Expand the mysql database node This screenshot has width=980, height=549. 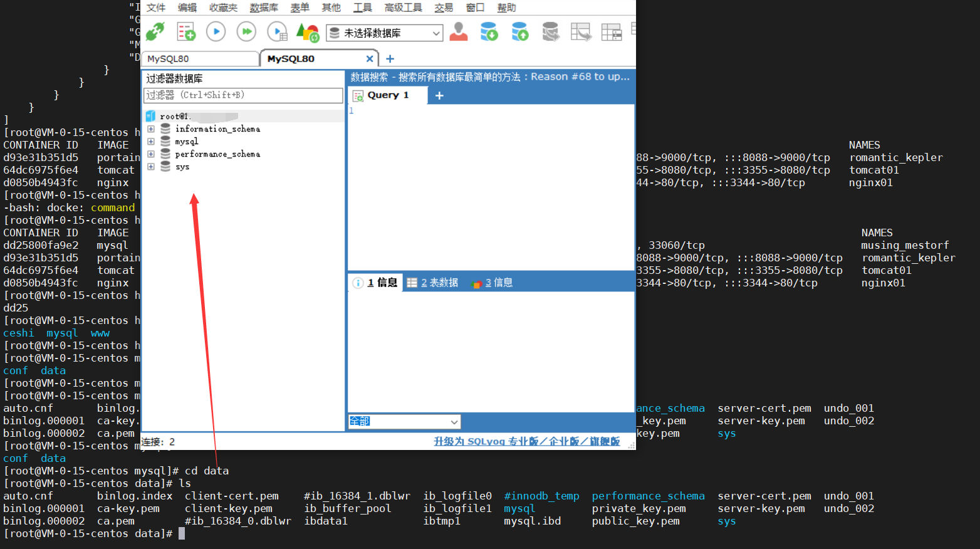pyautogui.click(x=150, y=141)
